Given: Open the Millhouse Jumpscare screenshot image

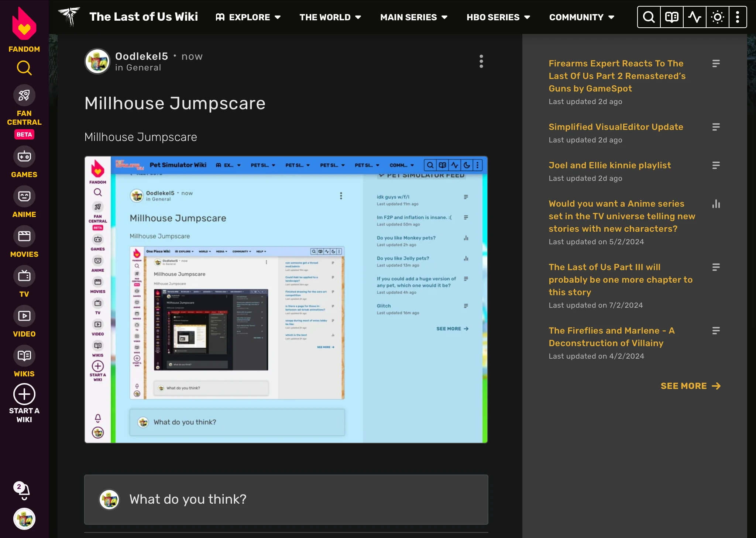Looking at the screenshot, I should point(286,300).
